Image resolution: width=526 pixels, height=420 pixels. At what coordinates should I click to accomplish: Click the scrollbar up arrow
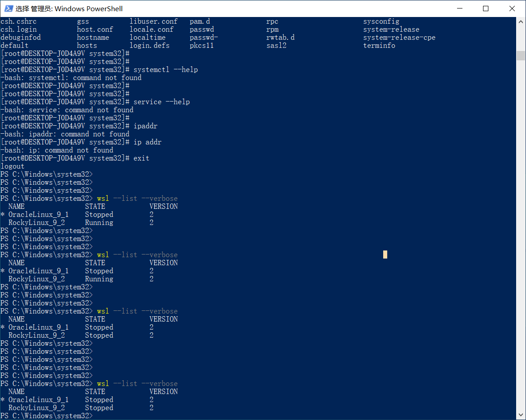521,21
